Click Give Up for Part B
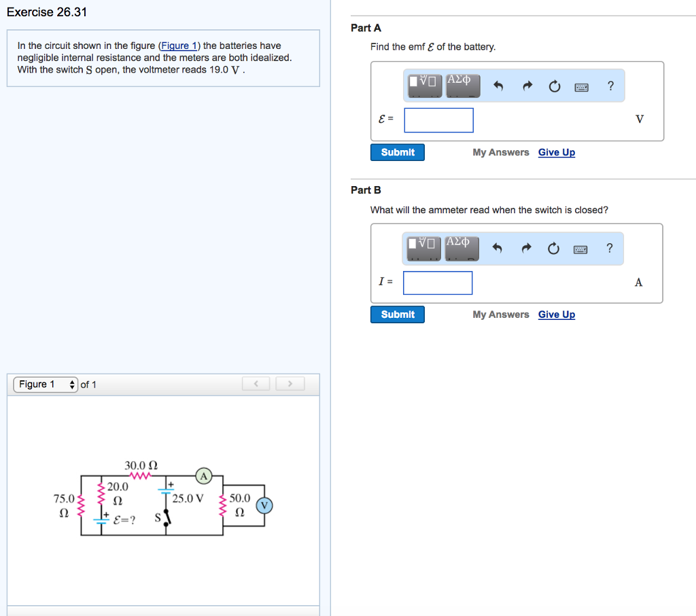The height and width of the screenshot is (616, 696). (x=557, y=314)
